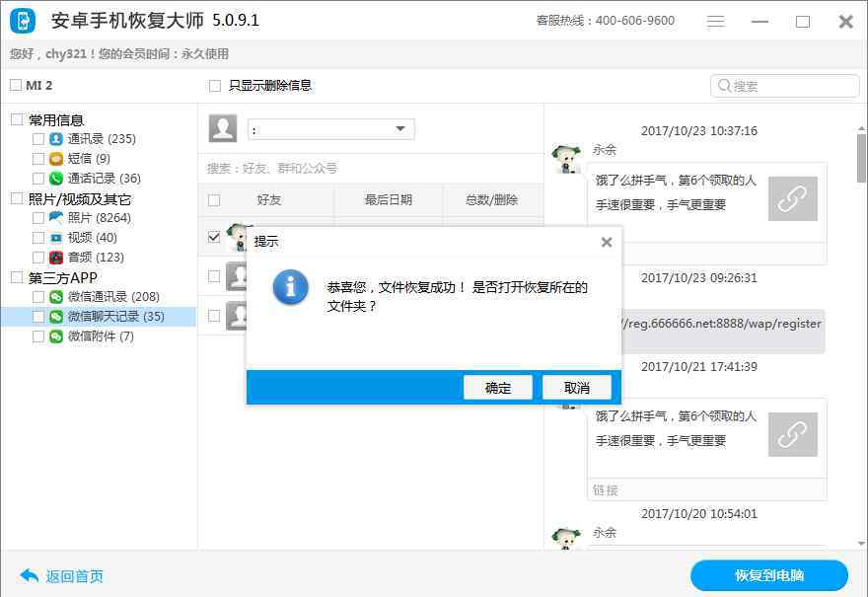Open the hamburger menu icon in title bar
The width and height of the screenshot is (868, 597).
pyautogui.click(x=716, y=22)
